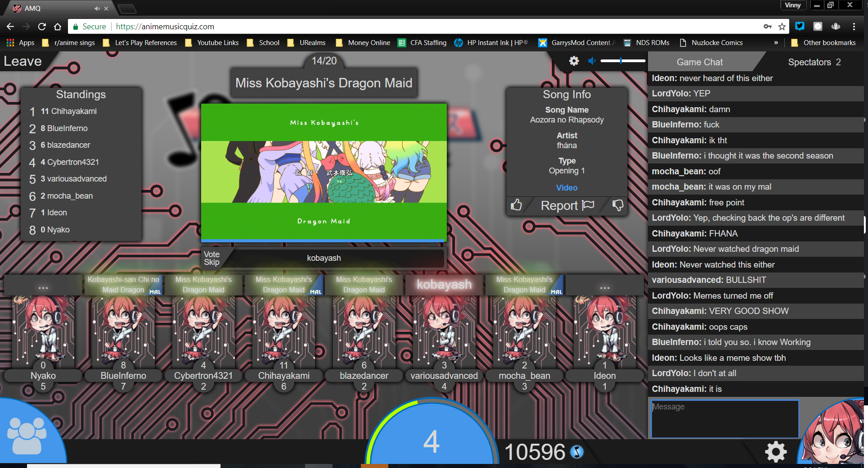Switch to the Game Chat tab
Viewport: 868px width, 468px height.
click(700, 62)
